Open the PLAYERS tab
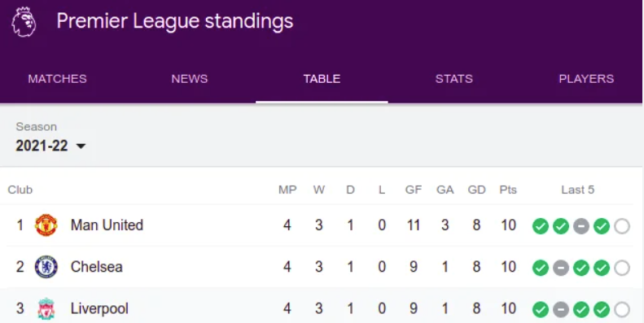Screen dimensions: 644x323 point(586,79)
